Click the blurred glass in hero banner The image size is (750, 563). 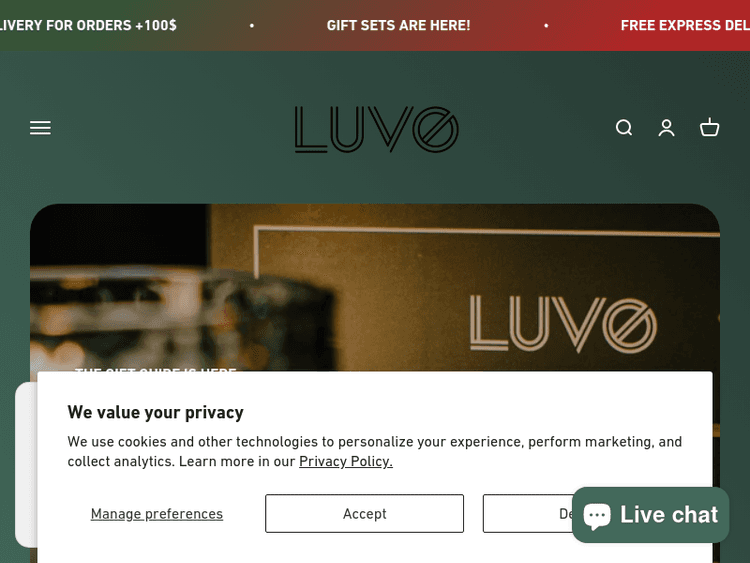182,320
